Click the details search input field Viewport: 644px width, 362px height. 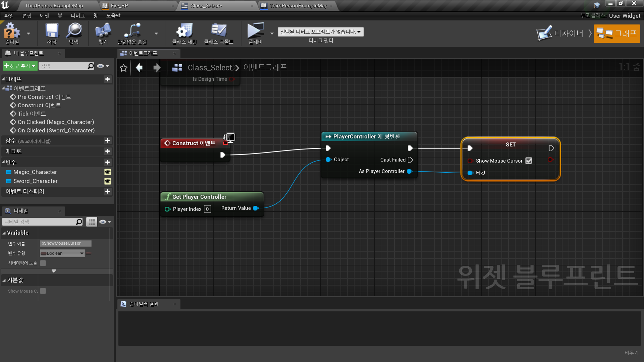tap(40, 222)
